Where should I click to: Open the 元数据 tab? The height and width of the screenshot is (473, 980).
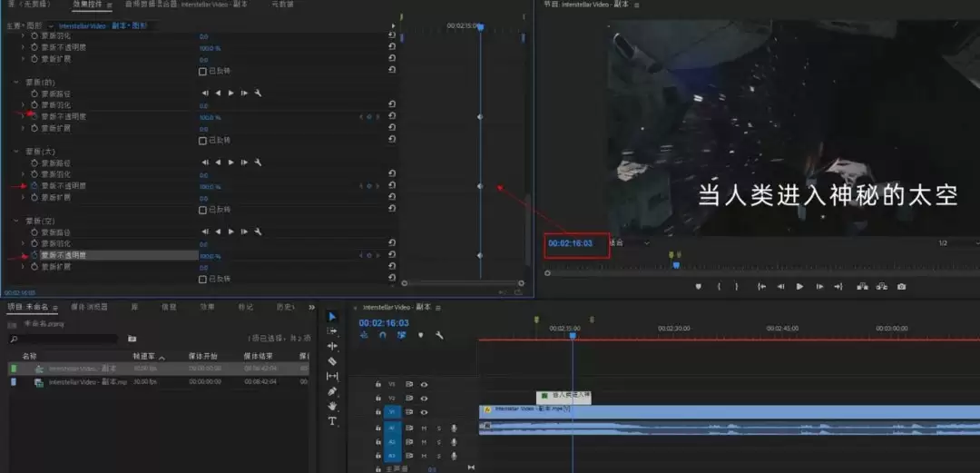[282, 5]
